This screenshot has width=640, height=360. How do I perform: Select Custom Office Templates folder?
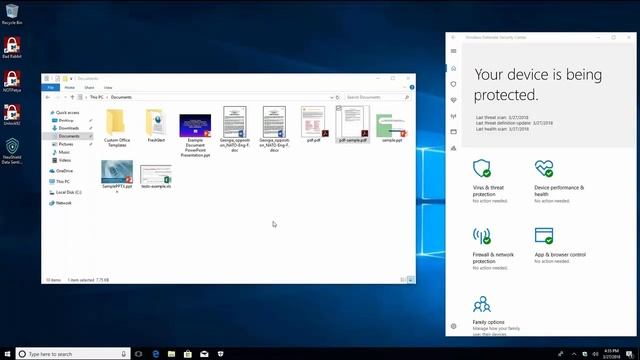click(x=117, y=128)
